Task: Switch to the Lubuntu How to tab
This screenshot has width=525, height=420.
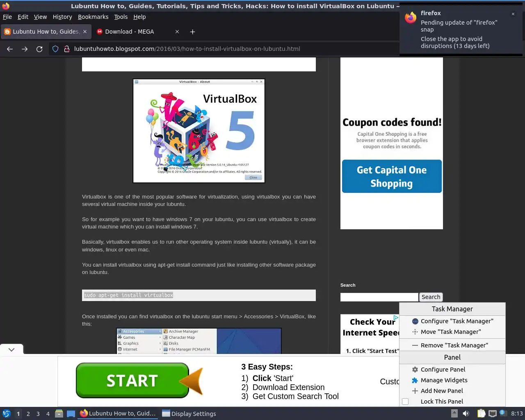Action: point(46,32)
